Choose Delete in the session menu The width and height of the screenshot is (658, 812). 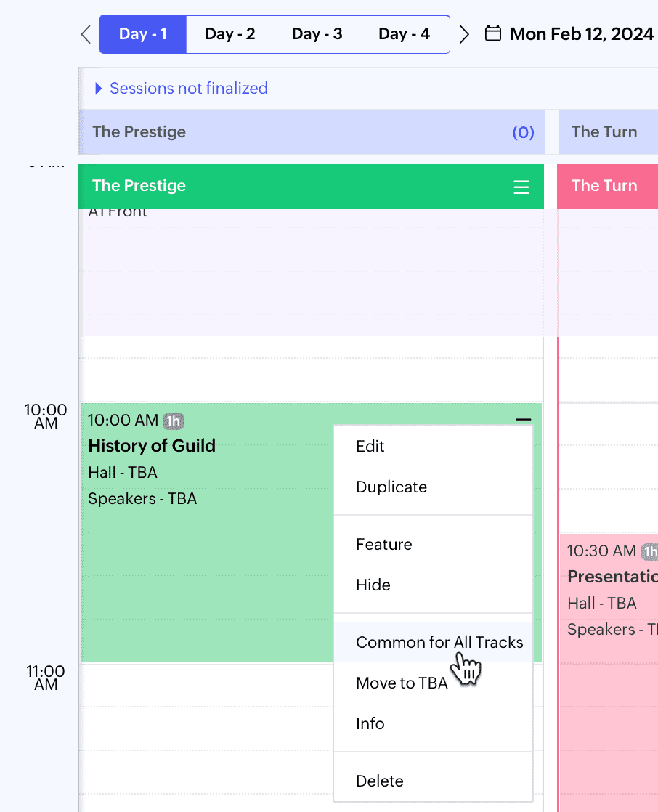point(380,781)
